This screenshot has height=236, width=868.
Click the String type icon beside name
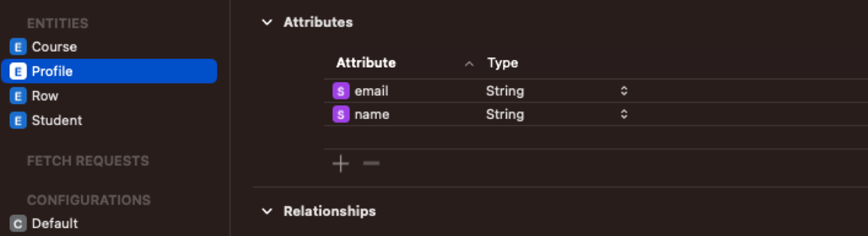pos(340,114)
